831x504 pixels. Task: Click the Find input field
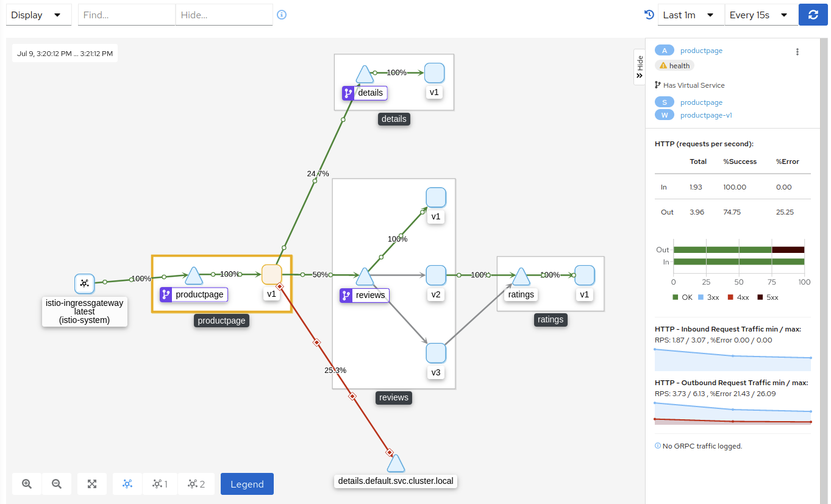pos(126,15)
